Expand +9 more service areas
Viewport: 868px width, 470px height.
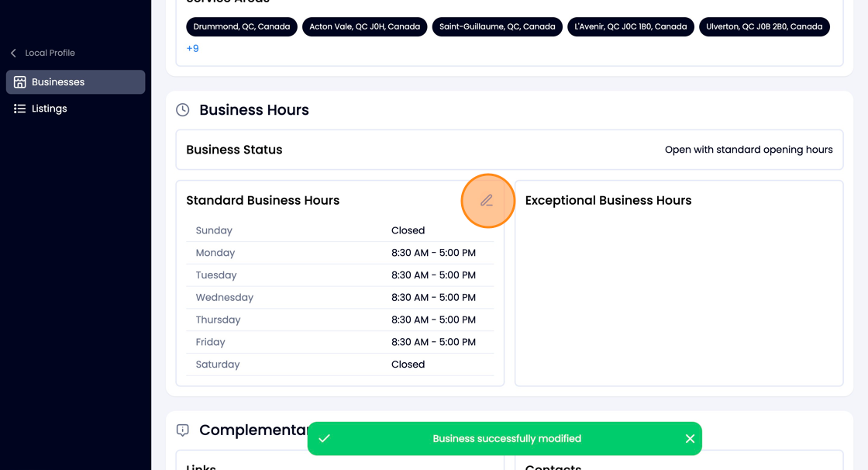coord(193,48)
